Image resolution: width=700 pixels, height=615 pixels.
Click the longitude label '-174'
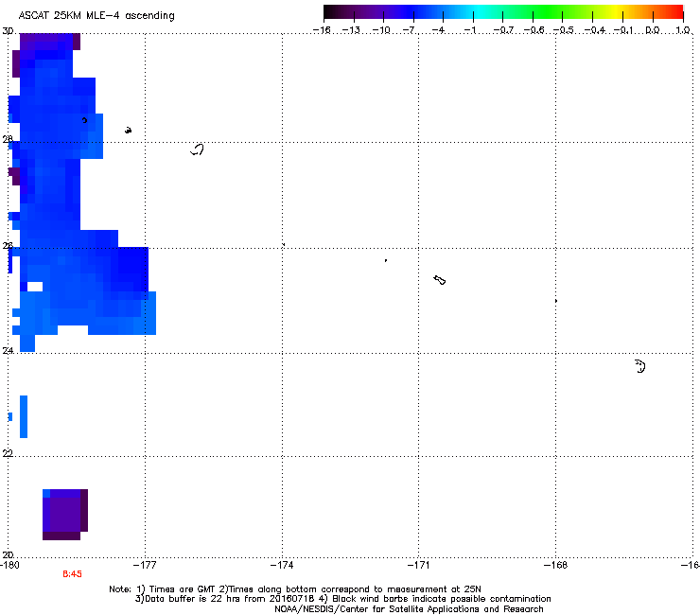pyautogui.click(x=282, y=565)
